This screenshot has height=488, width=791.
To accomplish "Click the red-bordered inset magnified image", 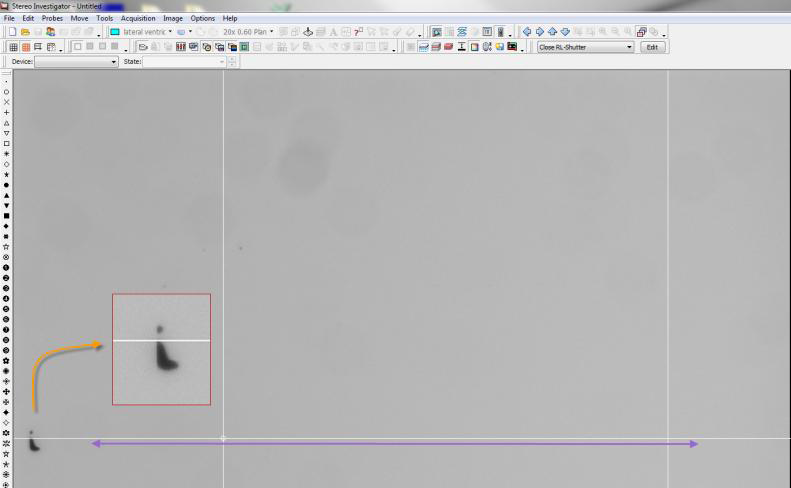I will (x=161, y=349).
